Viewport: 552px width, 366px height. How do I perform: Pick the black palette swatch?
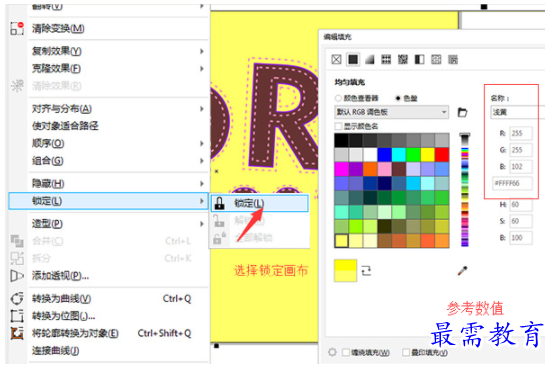tap(341, 140)
